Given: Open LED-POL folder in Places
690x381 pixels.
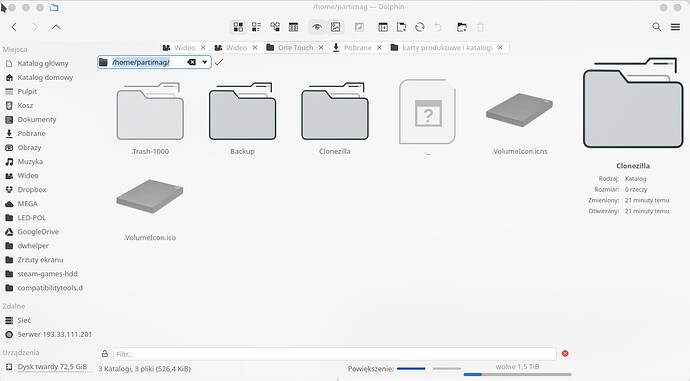Looking at the screenshot, I should pos(32,218).
